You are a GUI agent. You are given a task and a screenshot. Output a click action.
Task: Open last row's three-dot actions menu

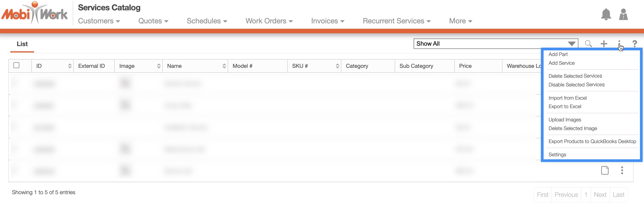tap(622, 170)
